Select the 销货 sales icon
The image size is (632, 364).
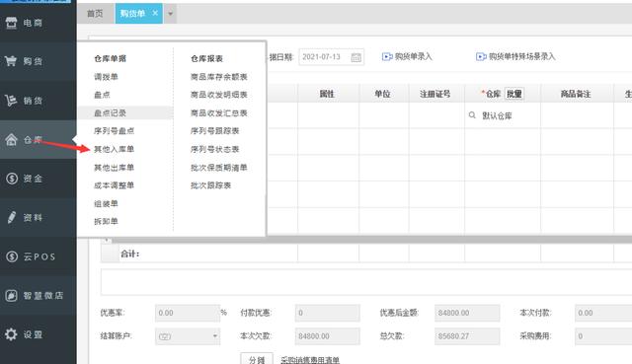tap(11, 101)
